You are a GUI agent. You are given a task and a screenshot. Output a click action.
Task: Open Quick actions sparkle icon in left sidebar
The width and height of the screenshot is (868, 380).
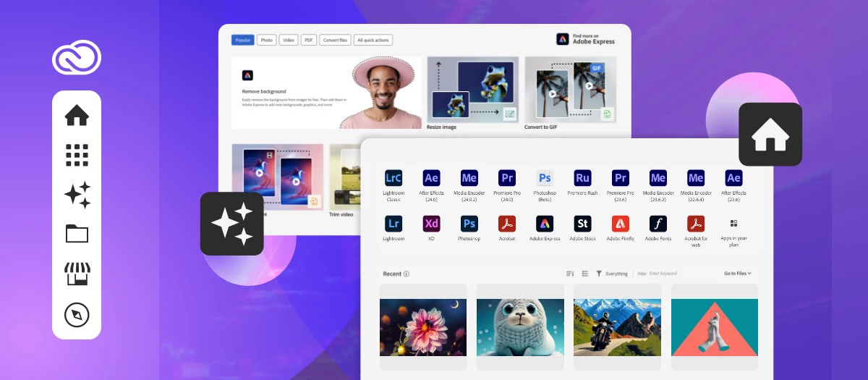pyautogui.click(x=77, y=195)
